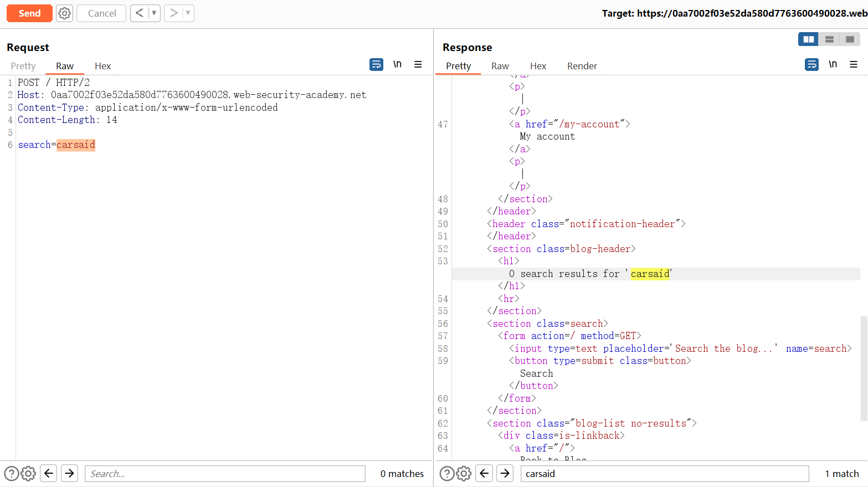Open the Request panel hamburger menu
Image resolution: width=868 pixels, height=487 pixels.
(x=418, y=65)
